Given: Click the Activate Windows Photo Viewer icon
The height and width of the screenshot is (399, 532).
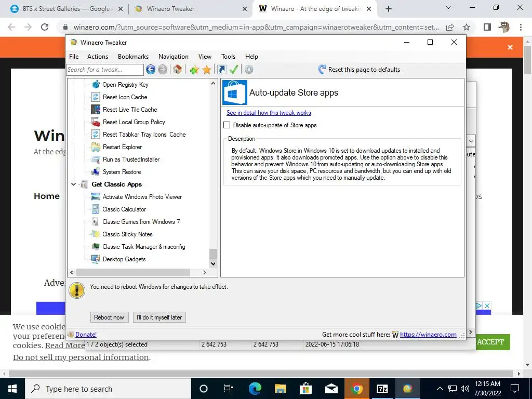Looking at the screenshot, I should point(96,197).
